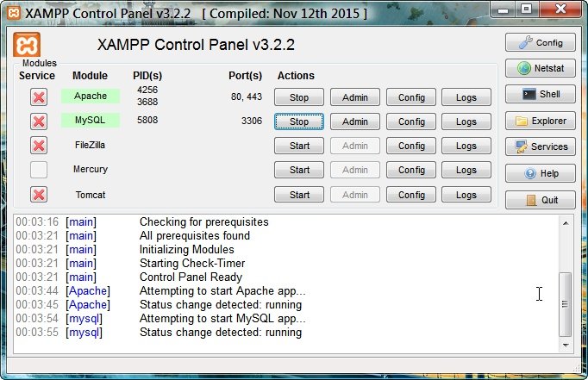Launch the Shell terminal button
This screenshot has height=380, width=588.
pos(540,94)
